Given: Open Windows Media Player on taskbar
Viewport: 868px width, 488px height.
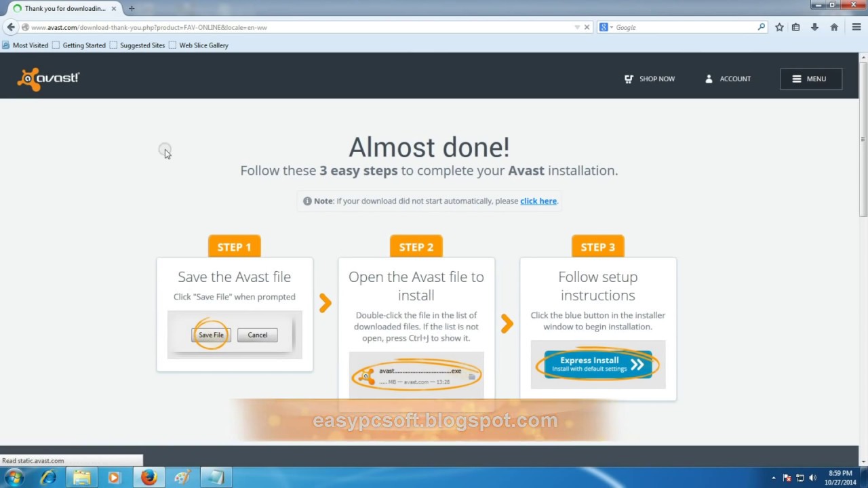Looking at the screenshot, I should tap(114, 477).
